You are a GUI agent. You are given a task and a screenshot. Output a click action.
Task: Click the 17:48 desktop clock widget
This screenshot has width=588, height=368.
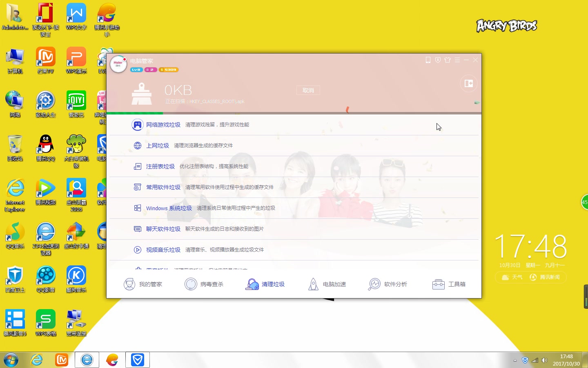pos(531,247)
